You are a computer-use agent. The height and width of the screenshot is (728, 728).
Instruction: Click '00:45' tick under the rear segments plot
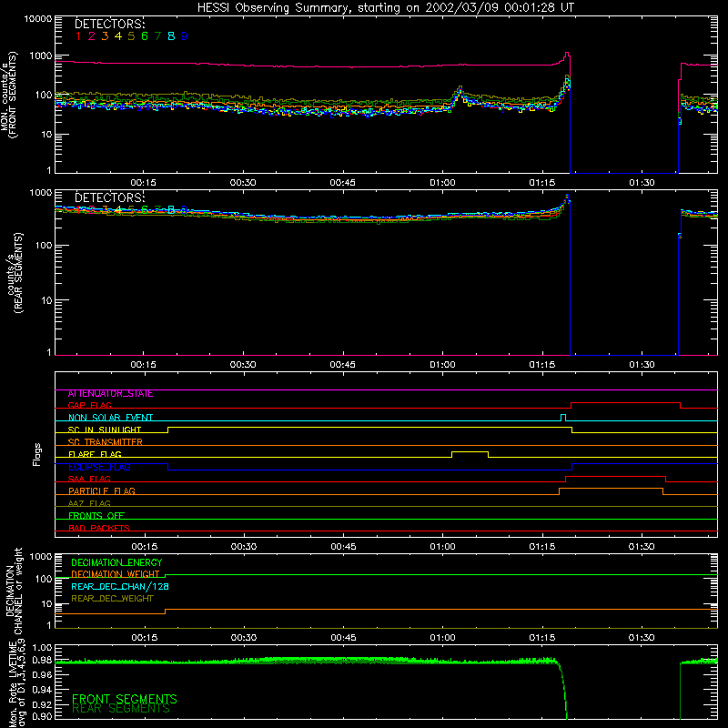[x=343, y=365]
